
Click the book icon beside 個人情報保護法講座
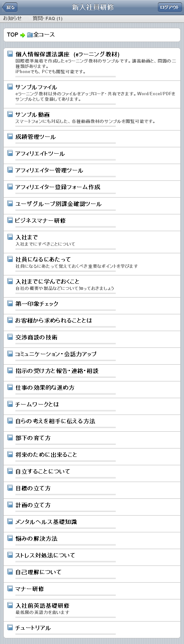tap(10, 53)
